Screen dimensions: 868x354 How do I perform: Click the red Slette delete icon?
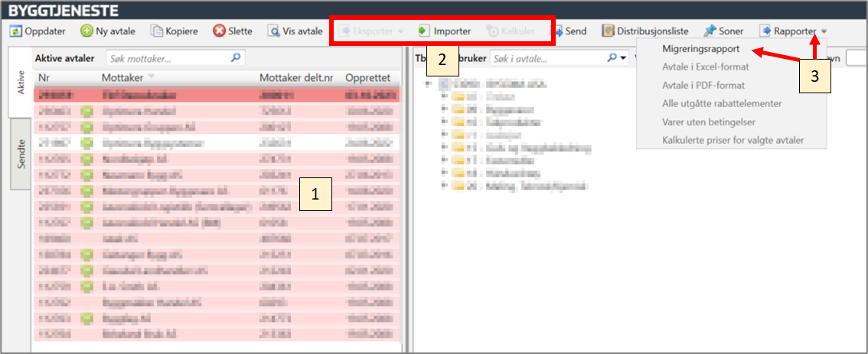tap(219, 31)
